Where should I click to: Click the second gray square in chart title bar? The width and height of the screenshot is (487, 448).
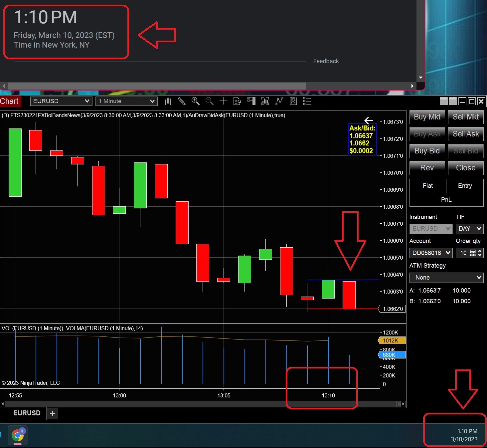pyautogui.click(x=453, y=101)
